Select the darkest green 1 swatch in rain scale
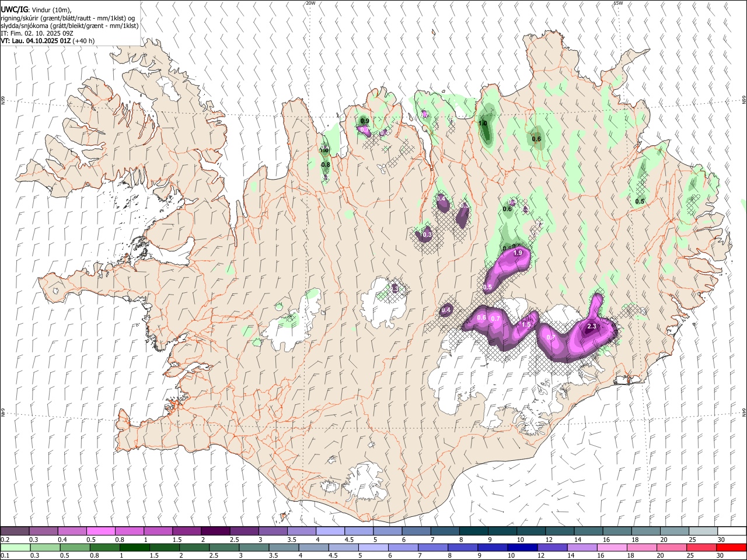747x560 pixels. point(135,547)
